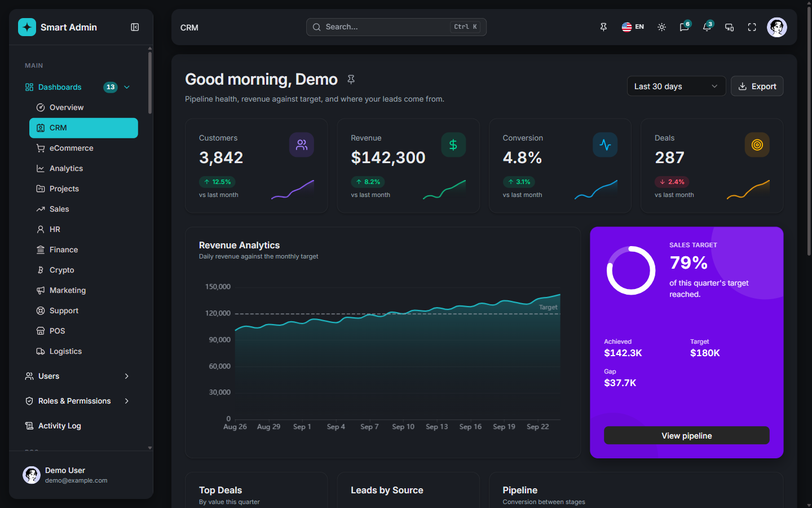Open the Overview dashboard
The width and height of the screenshot is (812, 508).
coord(83,107)
